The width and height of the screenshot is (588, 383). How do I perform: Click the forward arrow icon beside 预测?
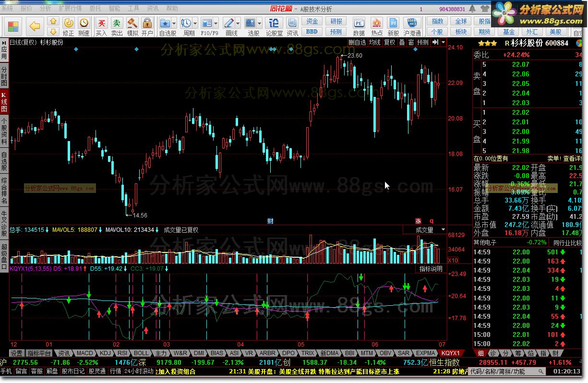[434, 42]
